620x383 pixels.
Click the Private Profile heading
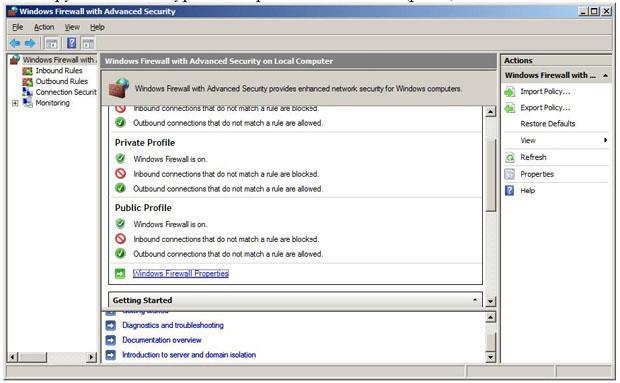pos(145,143)
